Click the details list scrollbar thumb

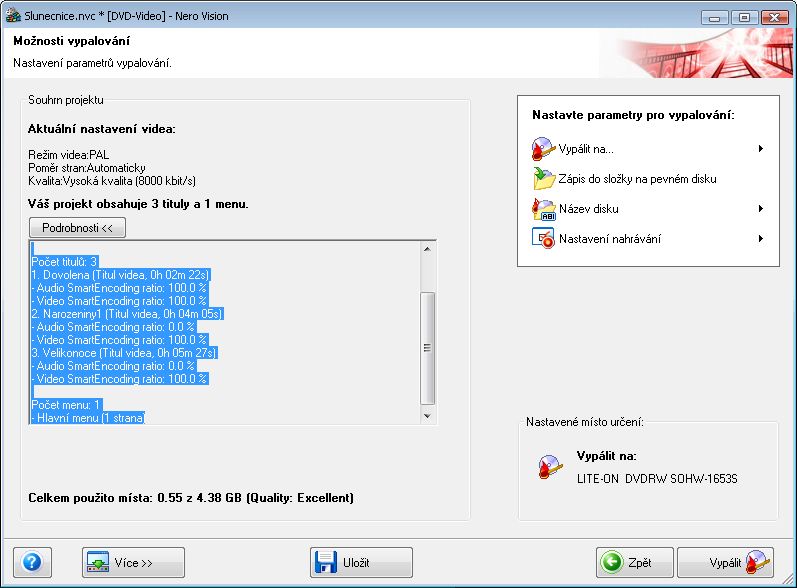pyautogui.click(x=427, y=348)
